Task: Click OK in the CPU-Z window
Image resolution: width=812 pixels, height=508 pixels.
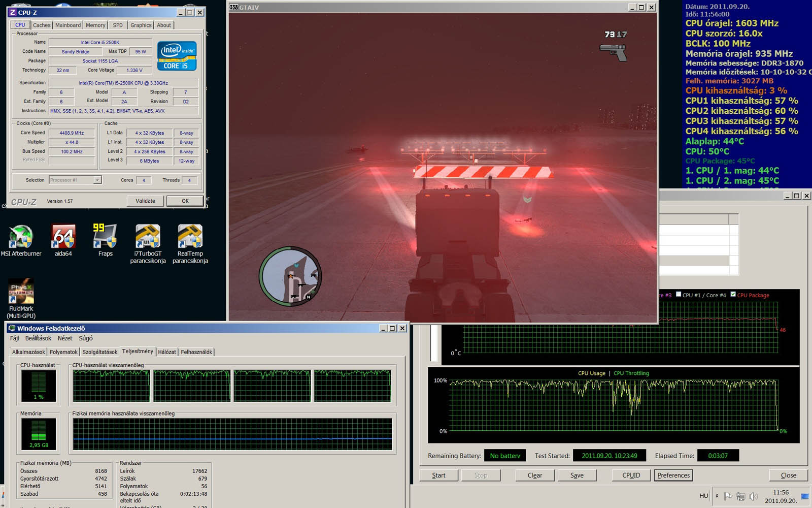Action: point(185,201)
